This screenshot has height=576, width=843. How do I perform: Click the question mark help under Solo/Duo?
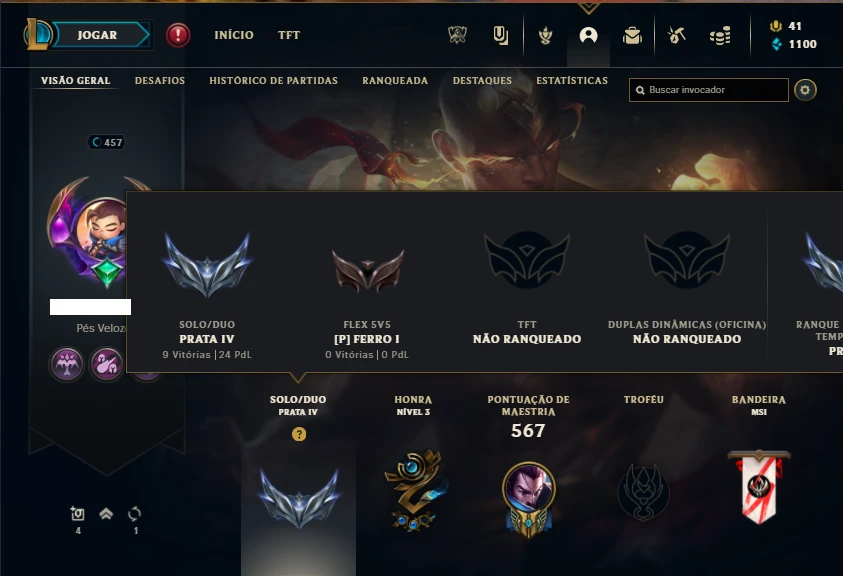point(299,434)
